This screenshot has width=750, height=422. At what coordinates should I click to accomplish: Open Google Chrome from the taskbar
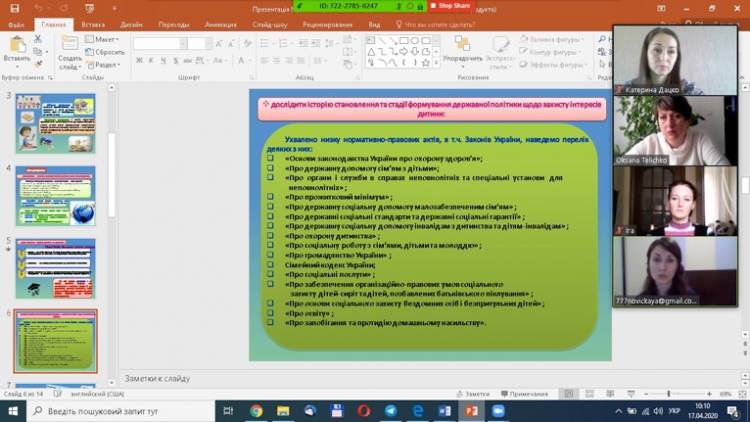click(x=257, y=411)
